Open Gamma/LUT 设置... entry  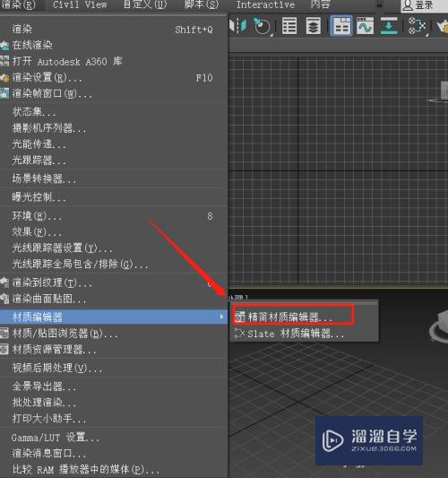113,438
